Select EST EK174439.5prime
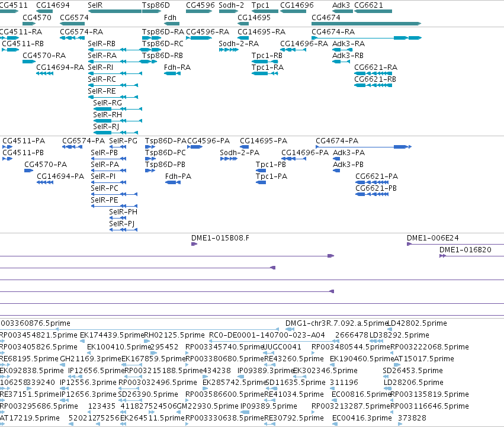Viewport: 504px width, 427px height. pos(82,341)
